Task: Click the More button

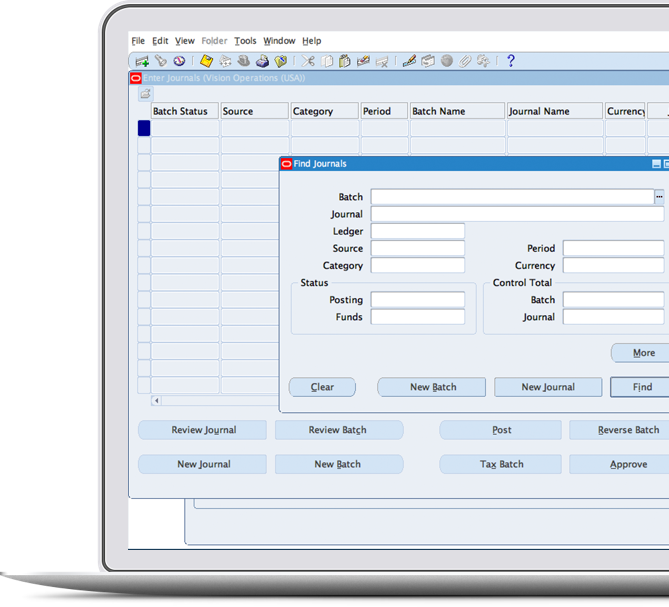Action: tap(640, 353)
